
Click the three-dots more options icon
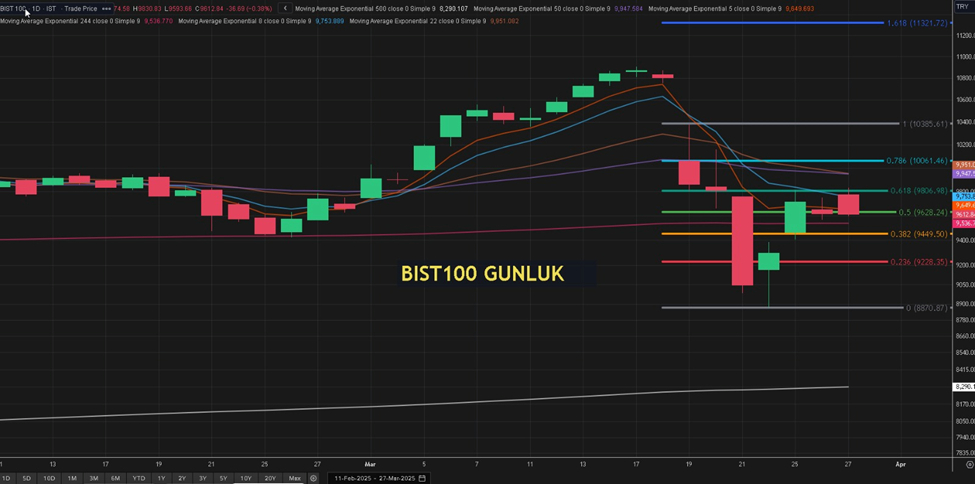(x=106, y=8)
